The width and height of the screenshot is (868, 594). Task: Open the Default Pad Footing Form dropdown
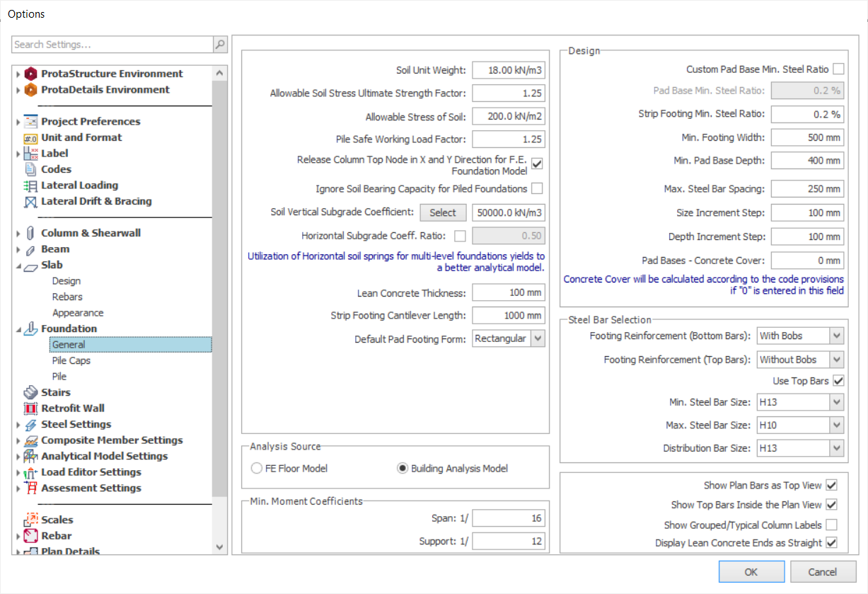pos(538,338)
